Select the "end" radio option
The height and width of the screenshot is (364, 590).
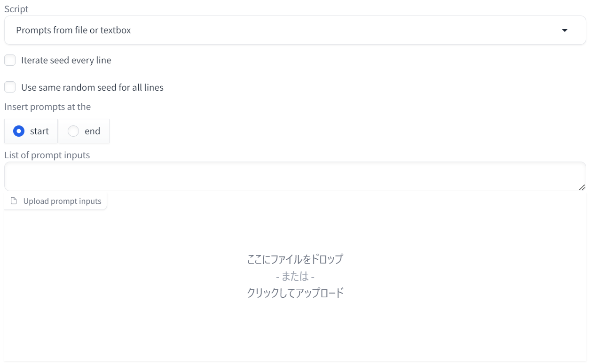point(73,131)
